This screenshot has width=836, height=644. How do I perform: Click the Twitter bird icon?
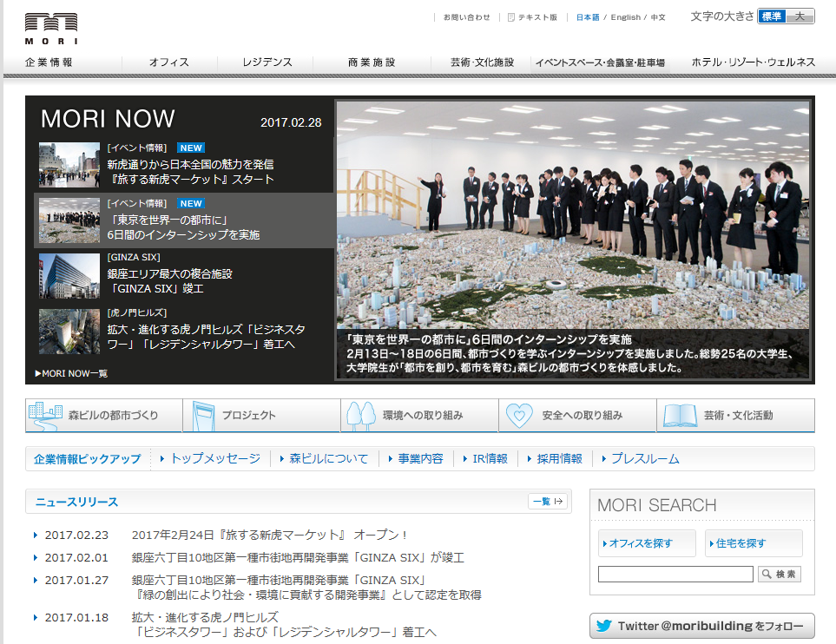[x=602, y=625]
